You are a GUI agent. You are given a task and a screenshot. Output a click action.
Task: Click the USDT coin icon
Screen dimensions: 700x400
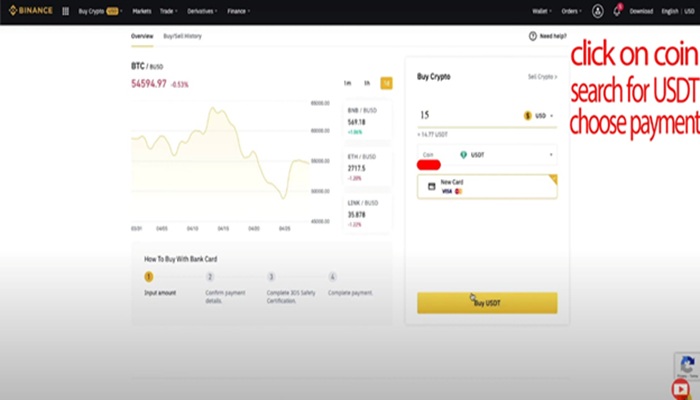pyautogui.click(x=463, y=155)
